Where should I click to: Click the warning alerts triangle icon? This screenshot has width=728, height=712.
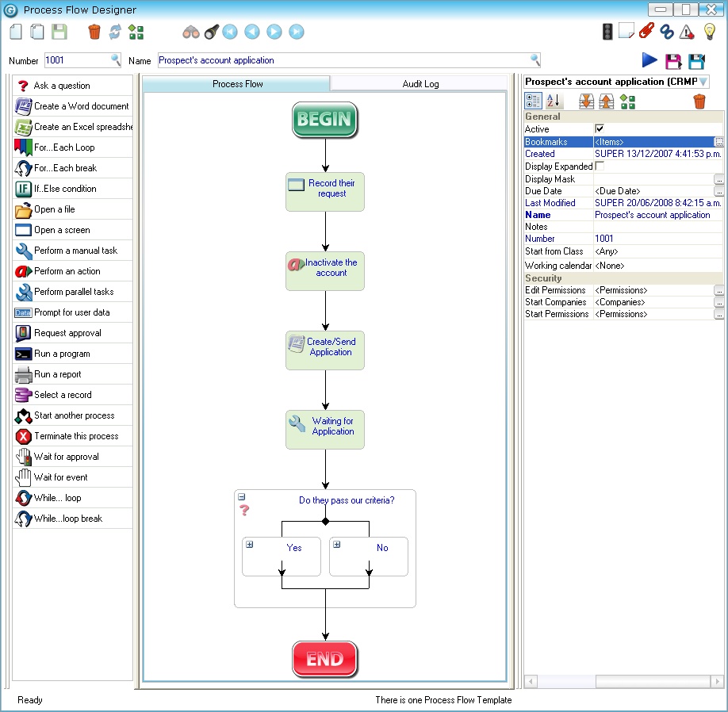[x=684, y=32]
